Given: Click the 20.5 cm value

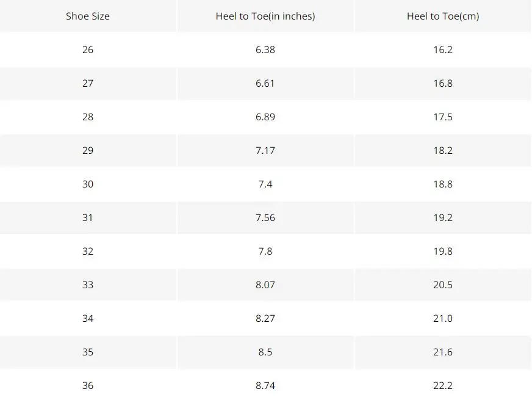Looking at the screenshot, I should coord(443,285).
